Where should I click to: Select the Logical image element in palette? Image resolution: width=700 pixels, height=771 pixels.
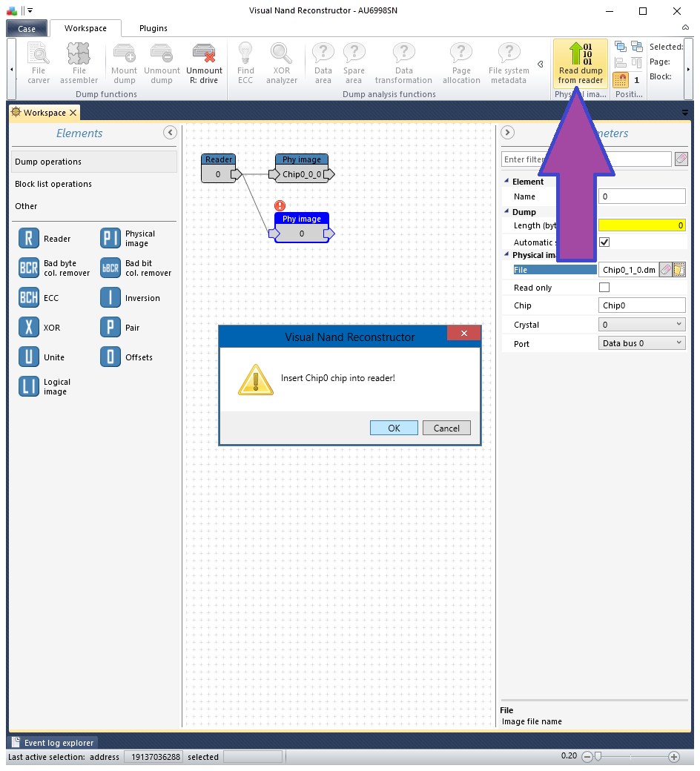pyautogui.click(x=44, y=386)
